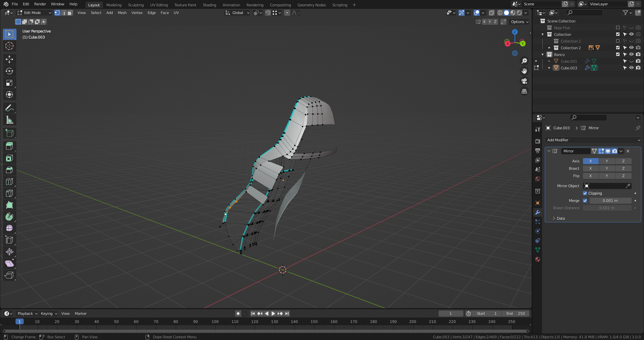Image resolution: width=644 pixels, height=340 pixels.
Task: Select the Measure tool
Action: point(9,120)
